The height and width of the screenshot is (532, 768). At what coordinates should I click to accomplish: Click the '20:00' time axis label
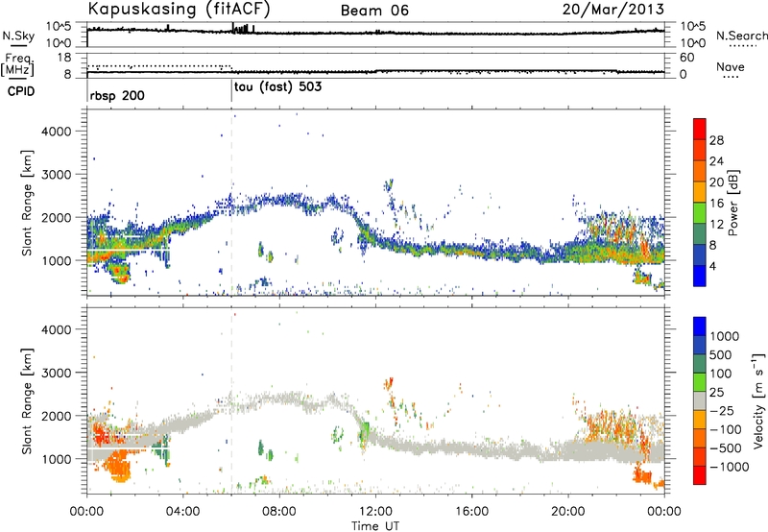tap(568, 512)
